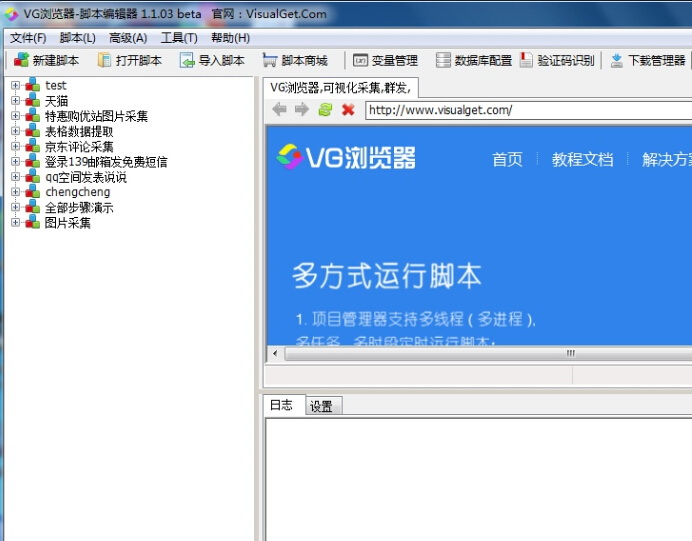
Task: Go forward with the browser forward arrow
Action: coord(302,109)
